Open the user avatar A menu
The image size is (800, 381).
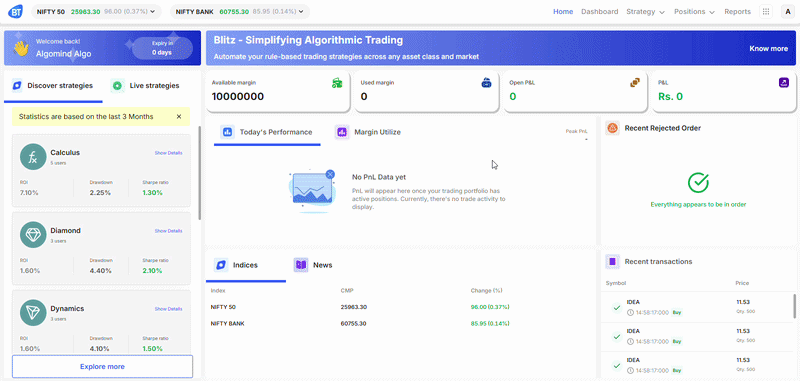(788, 11)
